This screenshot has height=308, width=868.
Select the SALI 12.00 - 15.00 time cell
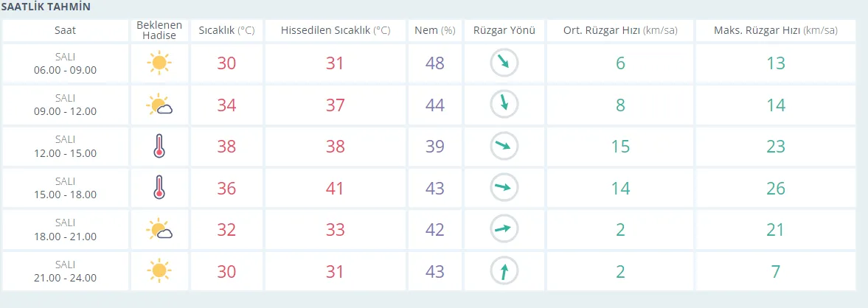[65, 147]
